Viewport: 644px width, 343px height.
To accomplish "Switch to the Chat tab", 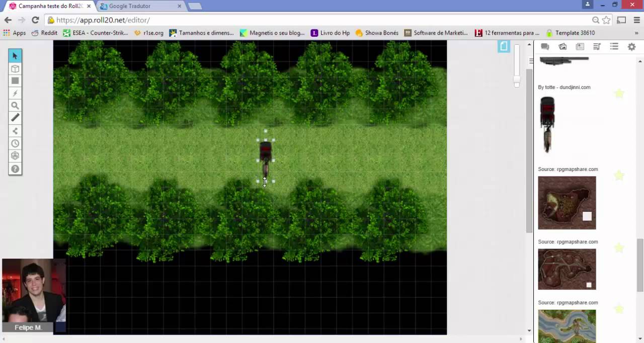I will point(545,47).
